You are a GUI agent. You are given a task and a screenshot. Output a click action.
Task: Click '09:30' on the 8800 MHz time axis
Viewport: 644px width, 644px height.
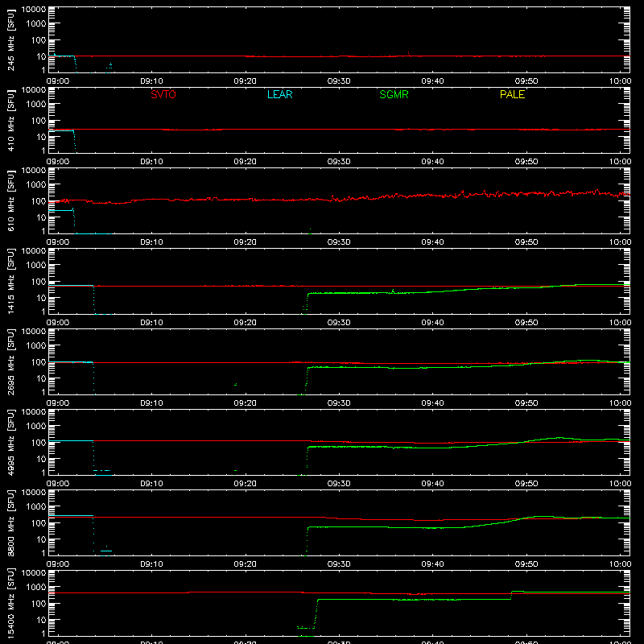tap(339, 564)
